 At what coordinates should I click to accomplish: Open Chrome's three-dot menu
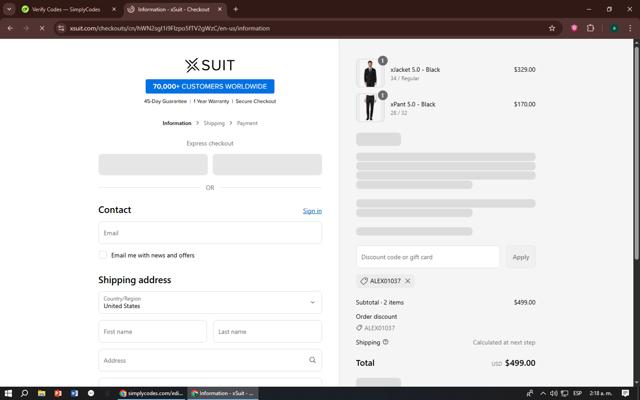click(630, 28)
